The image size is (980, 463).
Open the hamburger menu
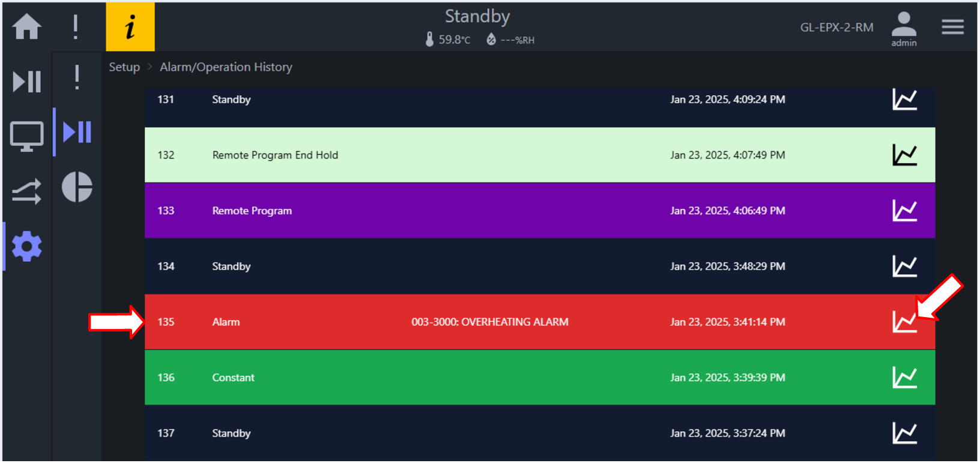953,27
